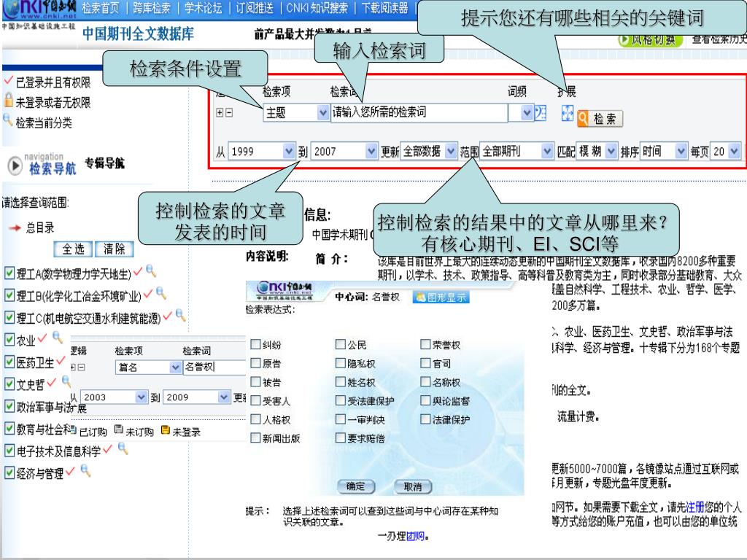Viewport: 747px width, 560px height.
Task: Click the 风格切换 style switch button
Action: coord(650,40)
